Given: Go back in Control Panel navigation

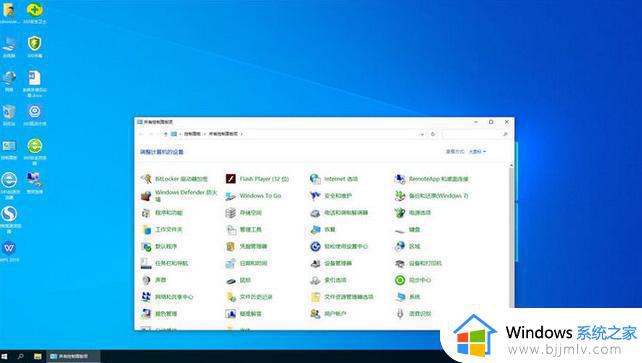Looking at the screenshot, I should click(141, 134).
